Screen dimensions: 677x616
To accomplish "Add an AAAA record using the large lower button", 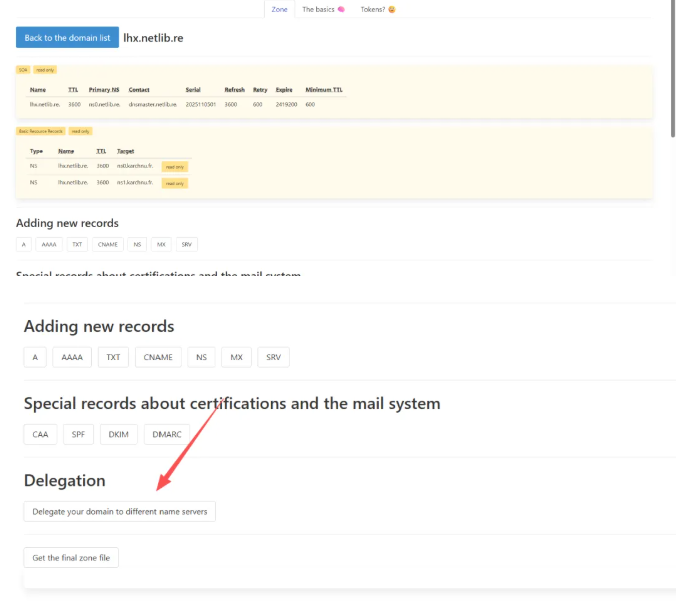I will [x=72, y=357].
